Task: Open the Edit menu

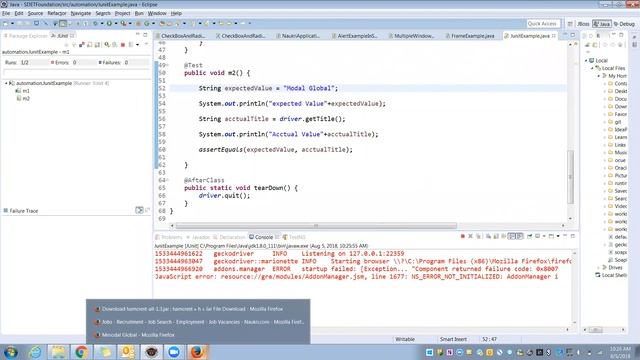Action: [19, 13]
